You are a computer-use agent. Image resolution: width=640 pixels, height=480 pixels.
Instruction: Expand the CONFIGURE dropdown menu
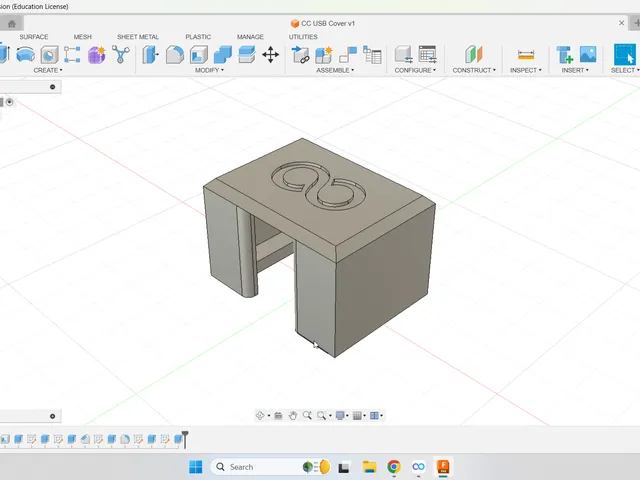pyautogui.click(x=415, y=70)
